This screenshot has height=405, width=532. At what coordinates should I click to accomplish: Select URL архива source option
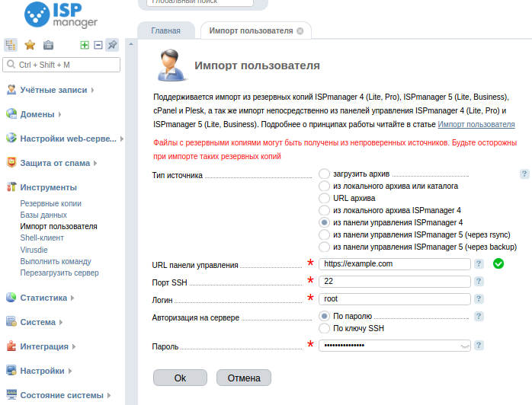tap(324, 198)
